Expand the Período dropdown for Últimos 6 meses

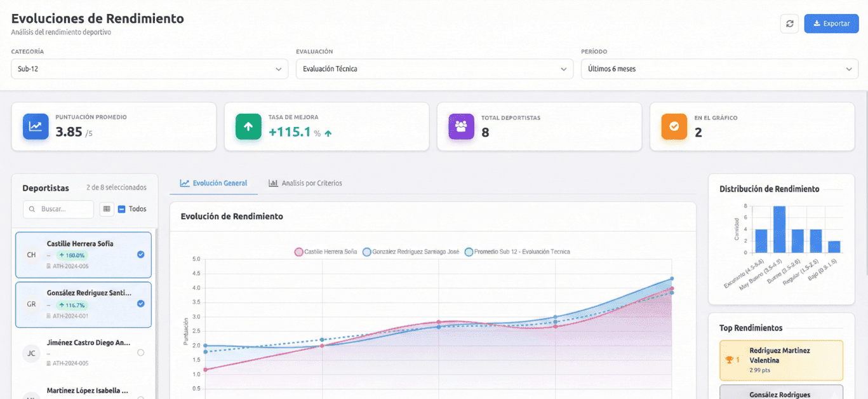click(x=718, y=69)
